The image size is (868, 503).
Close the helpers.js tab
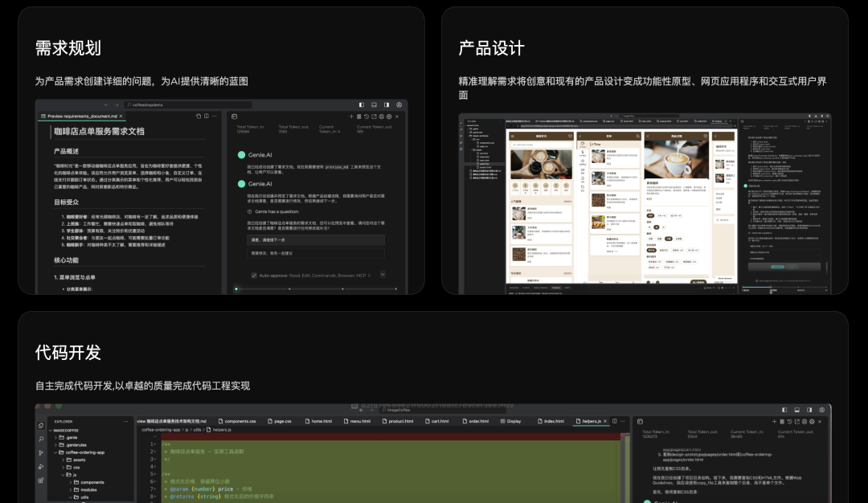(x=605, y=421)
